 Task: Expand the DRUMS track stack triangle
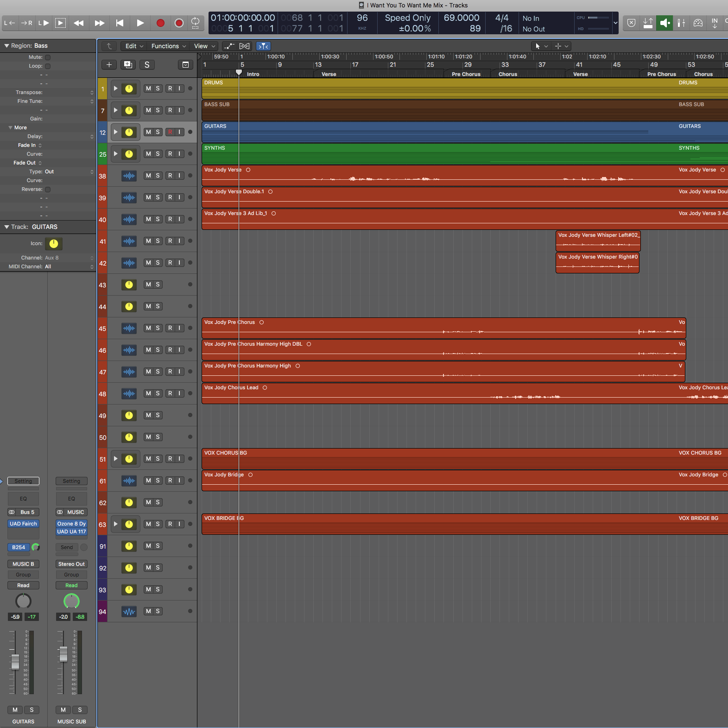point(115,89)
